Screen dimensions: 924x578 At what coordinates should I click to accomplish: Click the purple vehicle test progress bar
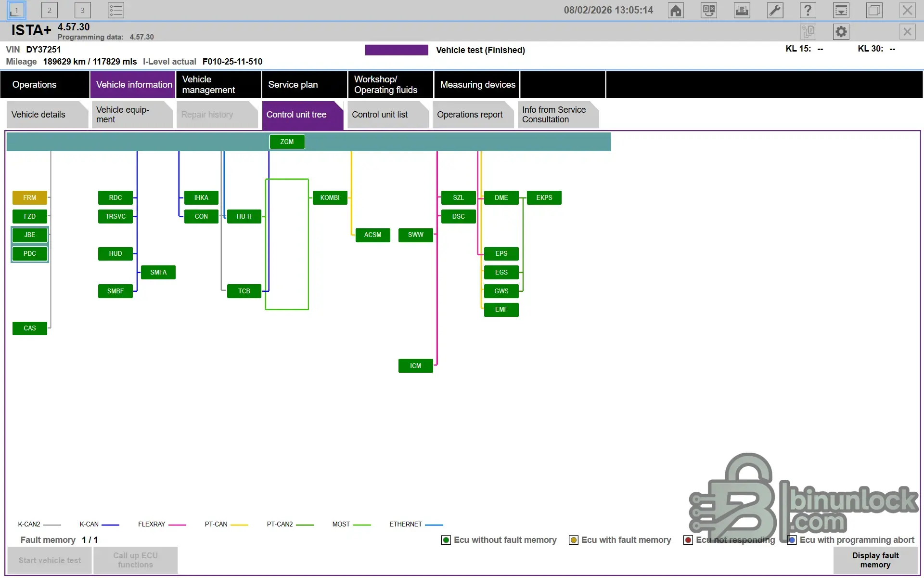pyautogui.click(x=397, y=50)
